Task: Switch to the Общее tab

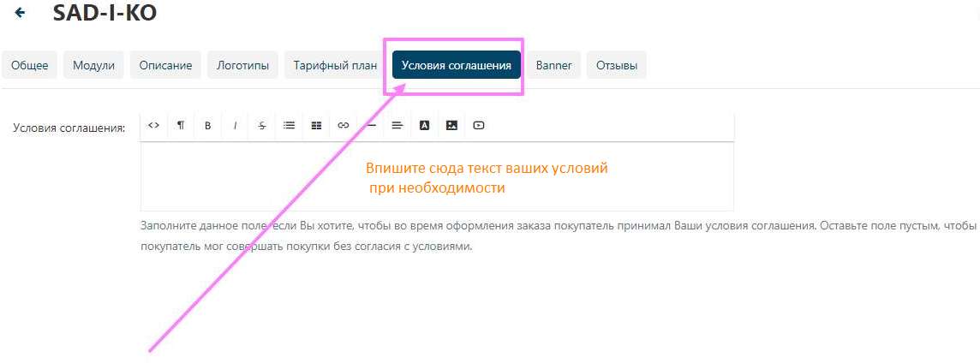Action: (29, 65)
